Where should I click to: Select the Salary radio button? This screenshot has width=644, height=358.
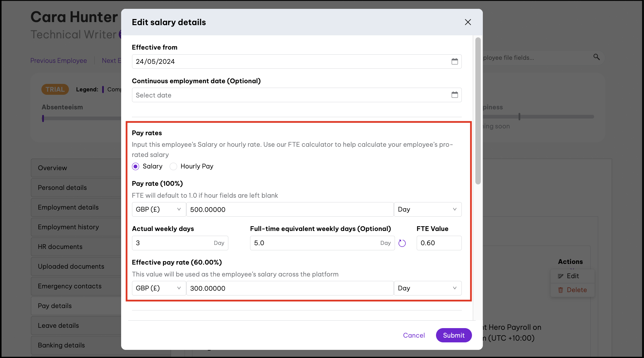136,166
